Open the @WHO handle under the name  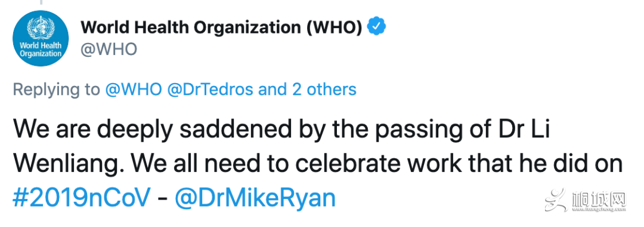point(109,50)
